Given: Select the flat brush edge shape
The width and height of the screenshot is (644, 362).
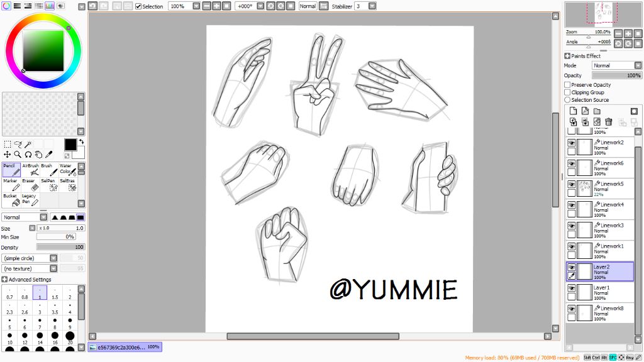Looking at the screenshot, I should coord(80,217).
